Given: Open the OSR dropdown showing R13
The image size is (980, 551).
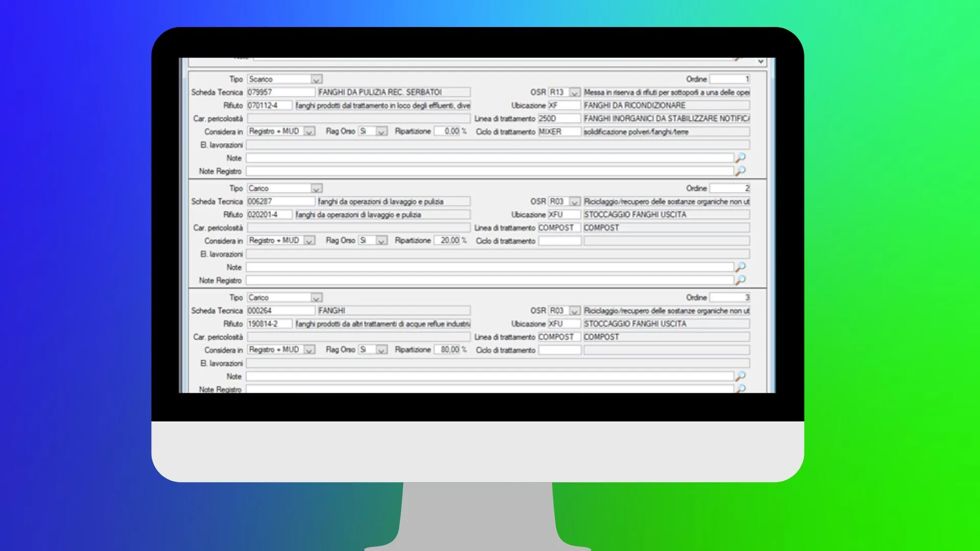Looking at the screenshot, I should pyautogui.click(x=575, y=93).
